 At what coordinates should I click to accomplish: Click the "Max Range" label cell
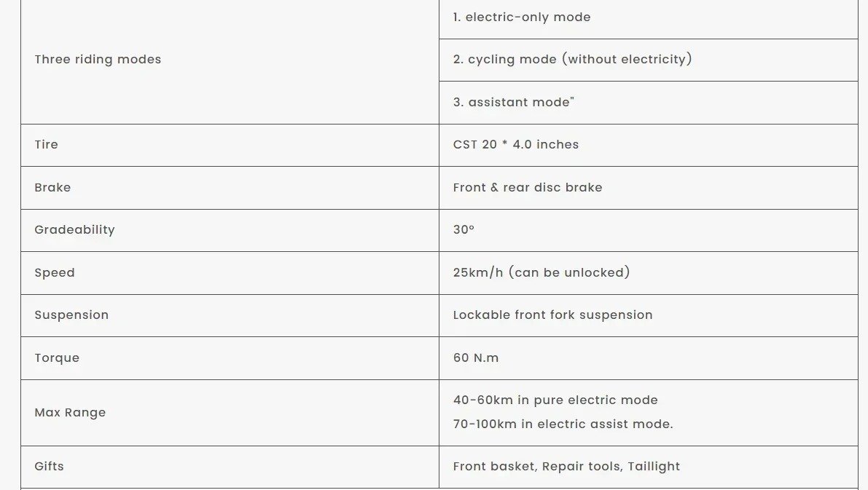coord(70,413)
